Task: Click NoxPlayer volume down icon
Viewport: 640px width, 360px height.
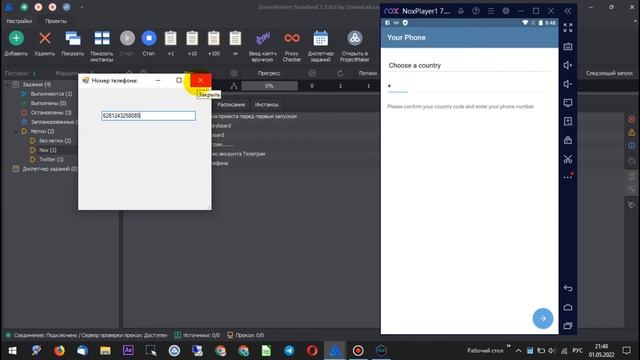Action: coord(568,84)
